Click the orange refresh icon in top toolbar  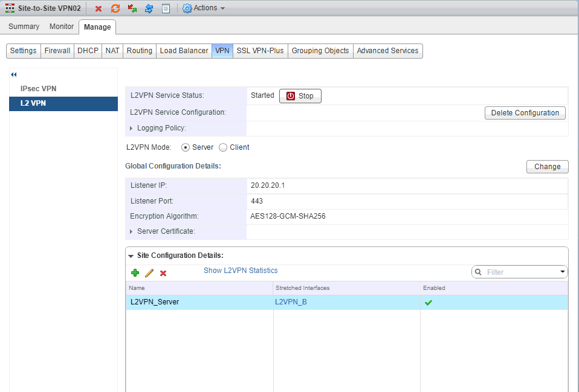(115, 8)
